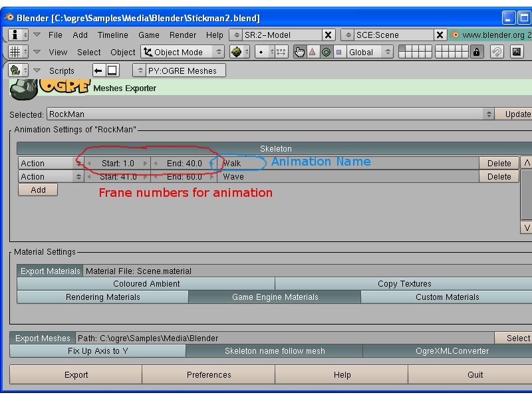Collapse the 3D View header menus triangle

tap(37, 52)
